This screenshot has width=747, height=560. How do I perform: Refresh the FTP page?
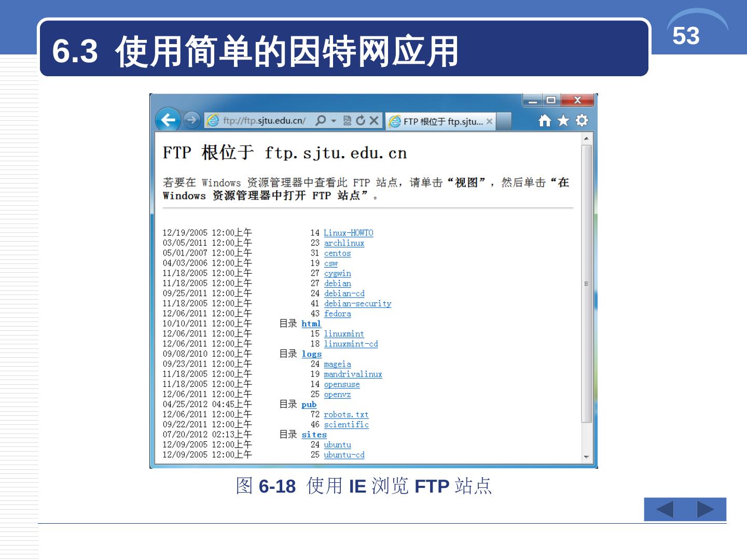[361, 120]
